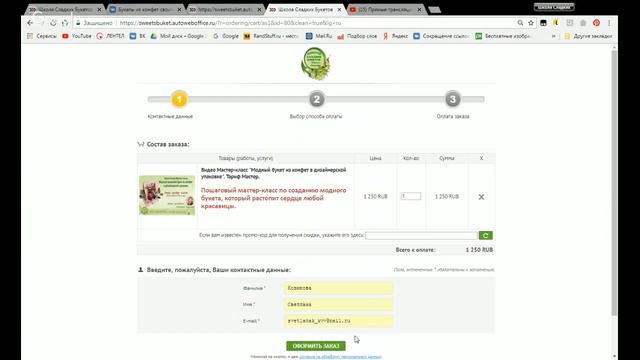This screenshot has height=360, width=640.
Task: Open the Pinterest extension icon
Action: [596, 23]
